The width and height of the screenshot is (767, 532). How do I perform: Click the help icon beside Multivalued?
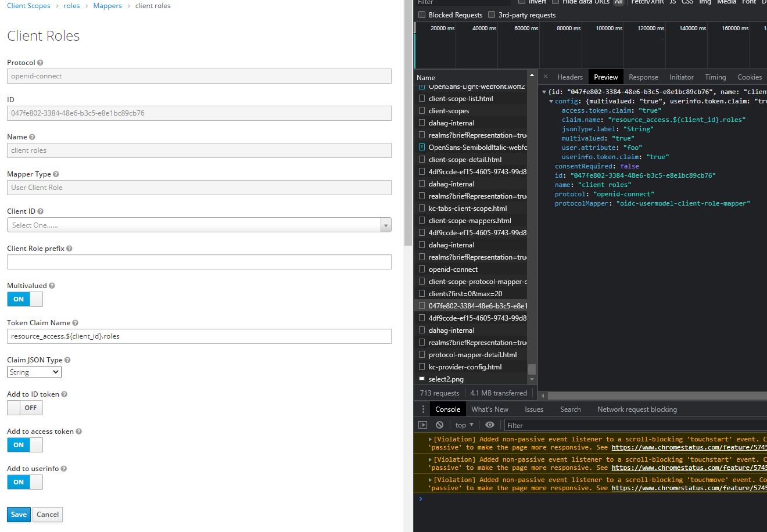[53, 285]
